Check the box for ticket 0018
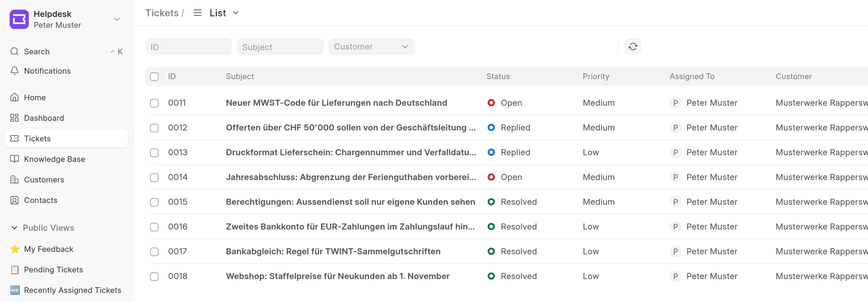 (154, 277)
